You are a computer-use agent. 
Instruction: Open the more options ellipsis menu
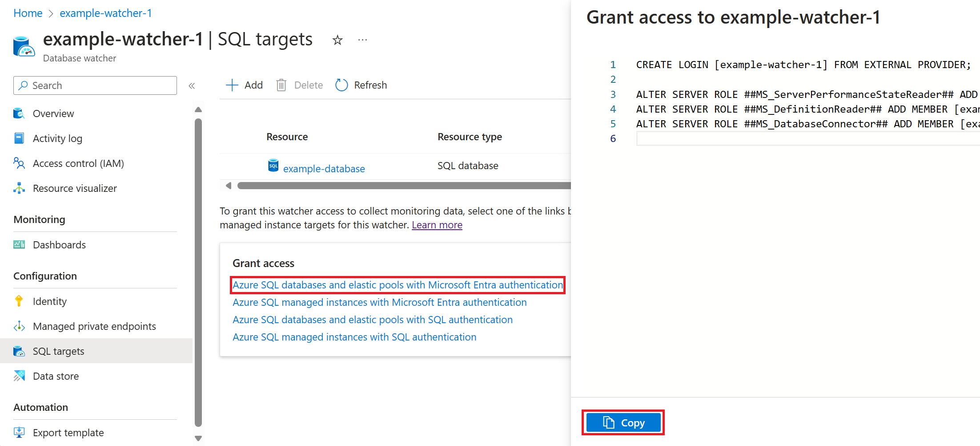click(362, 41)
